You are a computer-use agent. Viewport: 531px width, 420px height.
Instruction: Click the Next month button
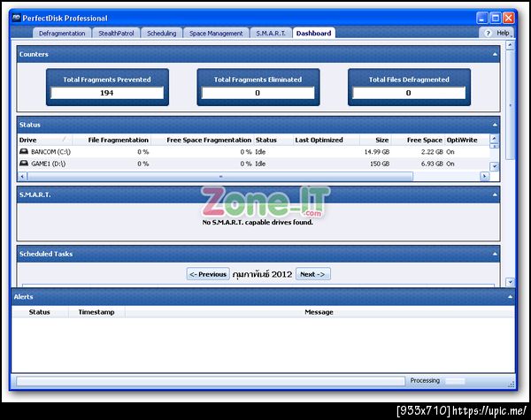(313, 274)
